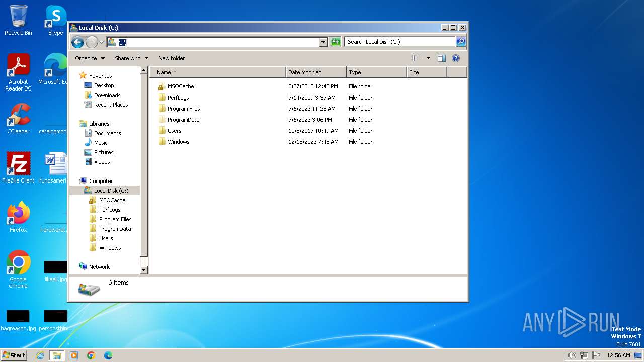Select Acrobat Reader DC desktop icon
Screen dimensions: 644x362
pyautogui.click(x=18, y=72)
